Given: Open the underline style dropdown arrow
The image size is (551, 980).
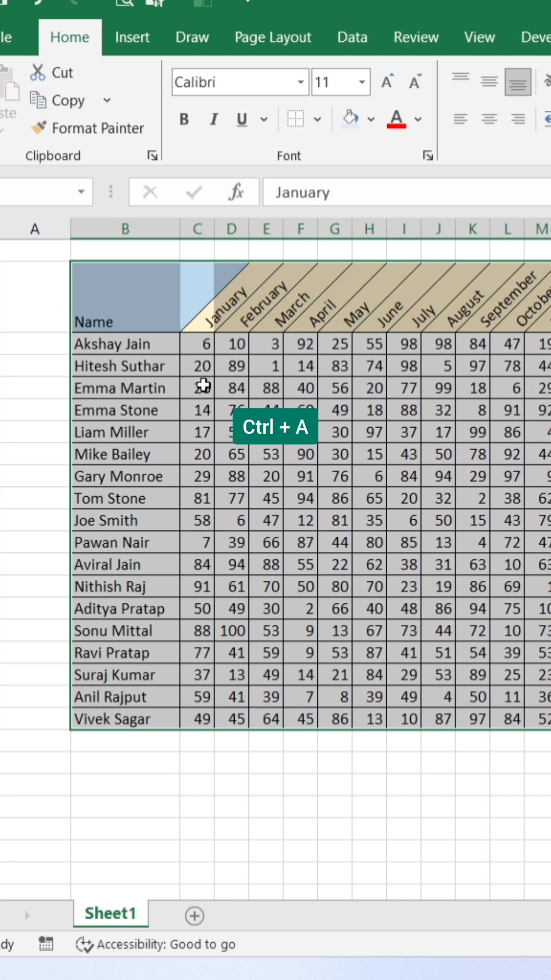Looking at the screenshot, I should click(264, 119).
